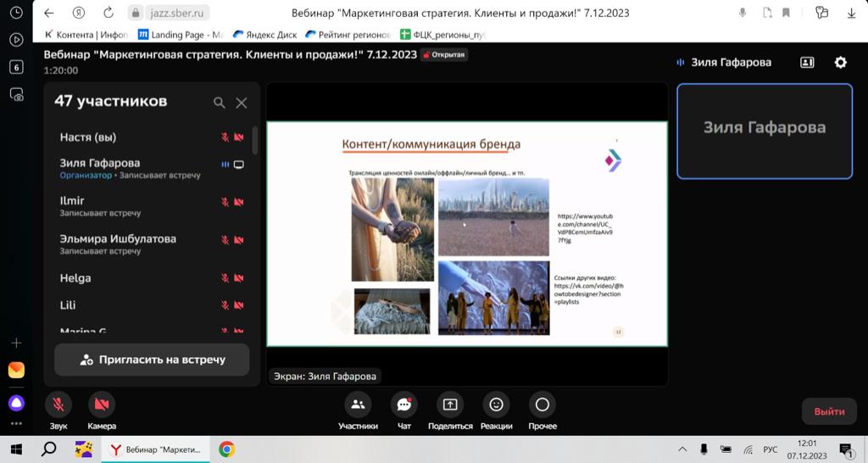Search participants with magnifier icon

[x=220, y=103]
